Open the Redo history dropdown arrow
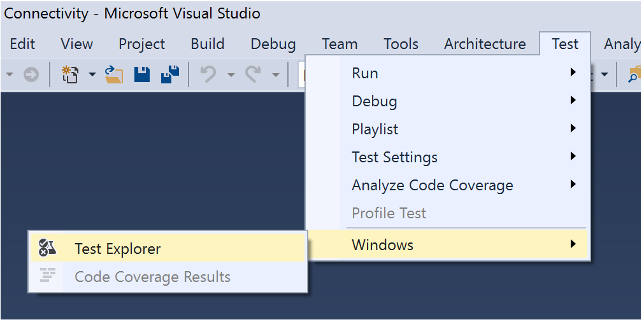 275,74
